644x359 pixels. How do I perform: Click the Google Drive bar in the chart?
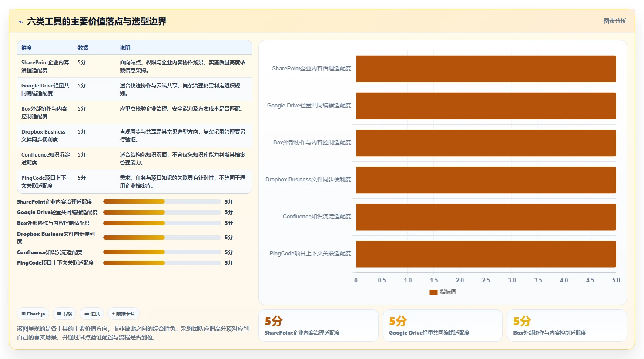pos(486,106)
